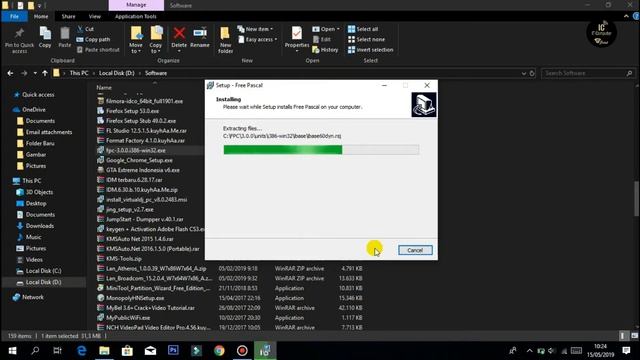
Task: Click Edit in the ribbon
Action: [x=322, y=40]
